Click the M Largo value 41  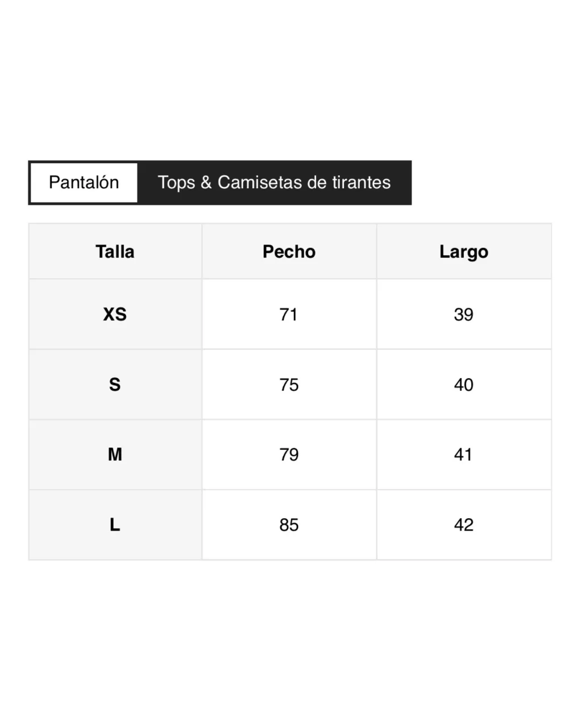[463, 454]
